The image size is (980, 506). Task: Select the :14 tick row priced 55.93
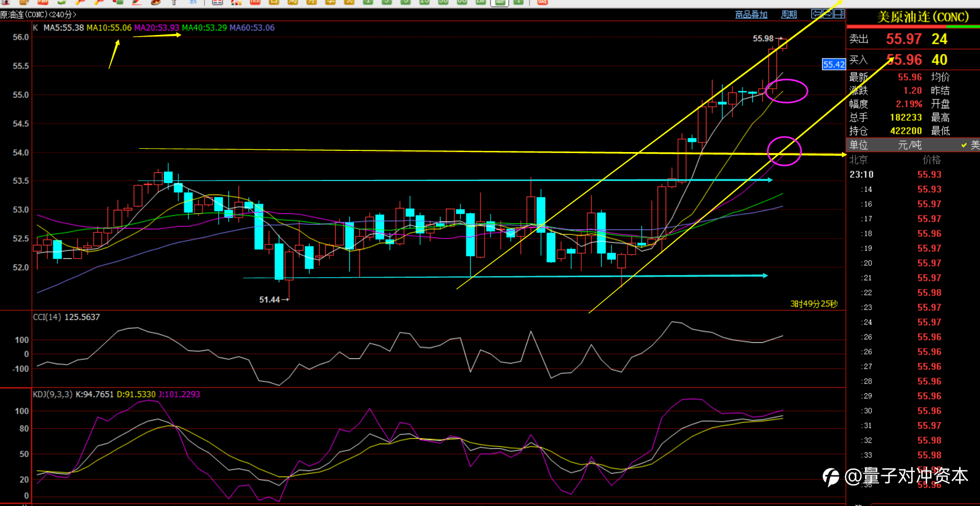pyautogui.click(x=913, y=190)
